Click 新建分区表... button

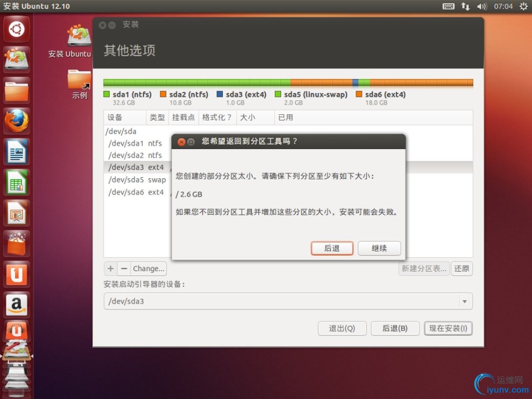pyautogui.click(x=424, y=268)
